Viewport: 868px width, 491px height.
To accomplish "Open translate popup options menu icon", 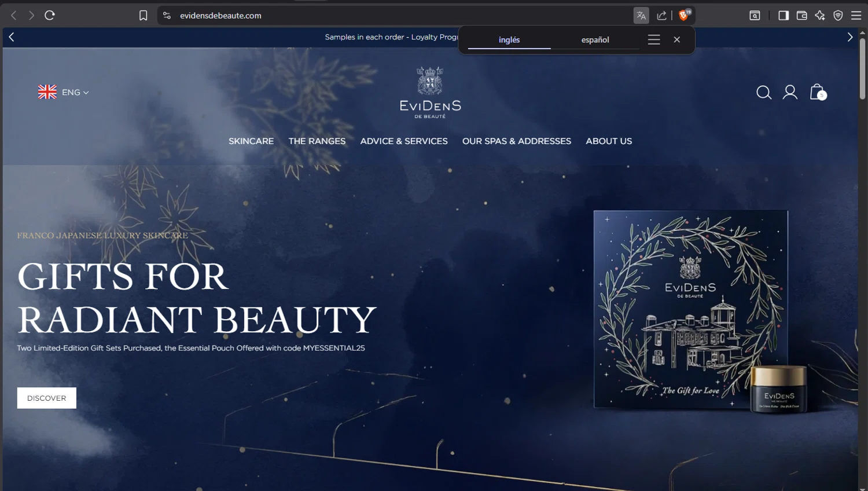I will 654,39.
